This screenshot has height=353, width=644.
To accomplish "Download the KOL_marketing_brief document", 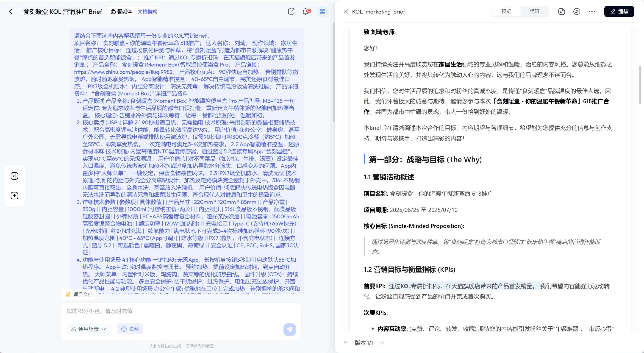I will click(561, 11).
